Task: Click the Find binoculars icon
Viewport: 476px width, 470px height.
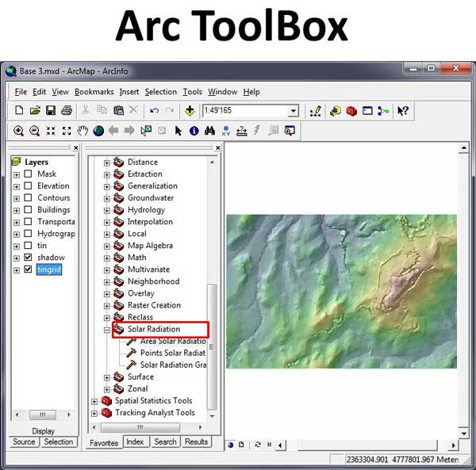Action: click(209, 131)
